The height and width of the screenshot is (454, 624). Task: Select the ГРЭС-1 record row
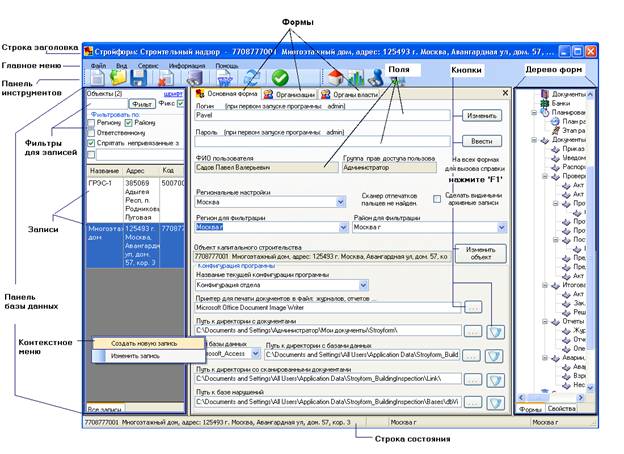(x=135, y=200)
